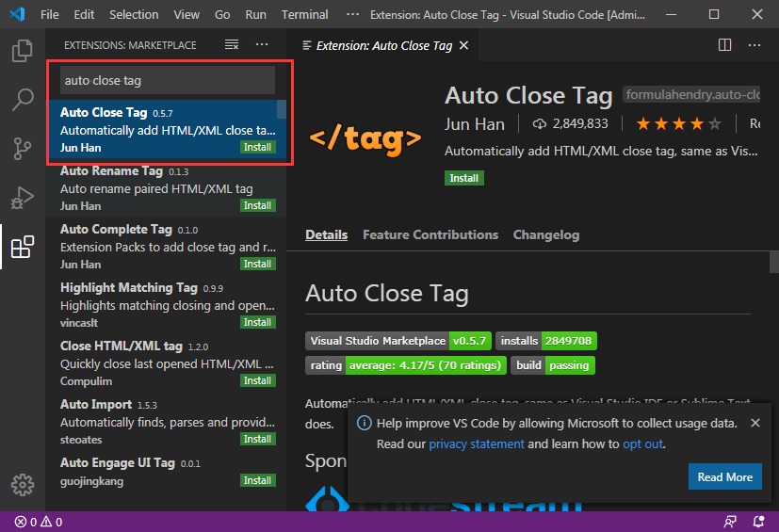Screen dimensions: 779x532
Task: Open the Run menu
Action: click(x=256, y=14)
